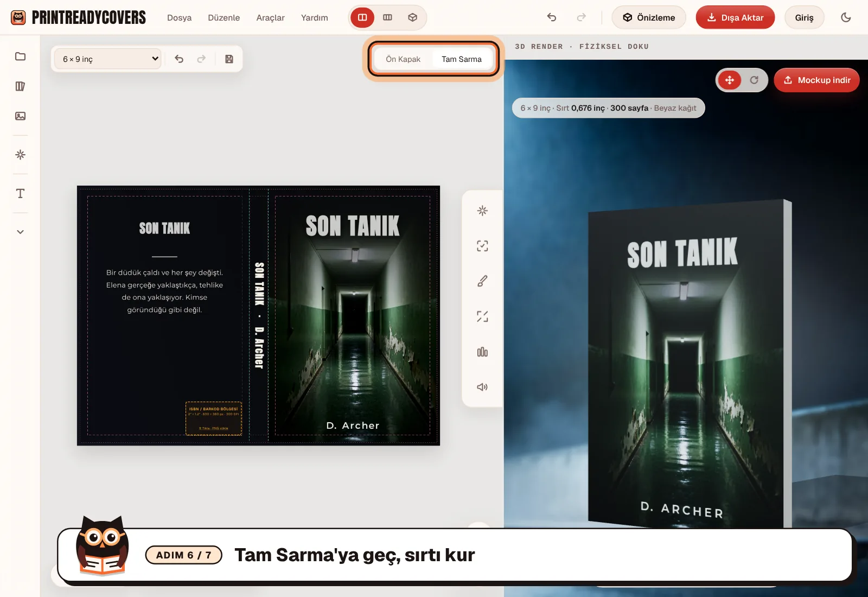Click the frame checkmark icon in the tool strip
The image size is (868, 597).
[482, 246]
